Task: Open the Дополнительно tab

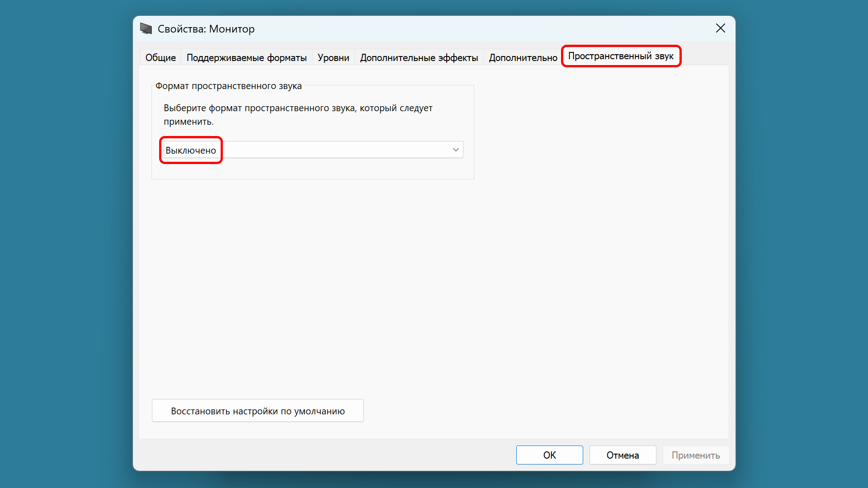Action: pos(523,57)
